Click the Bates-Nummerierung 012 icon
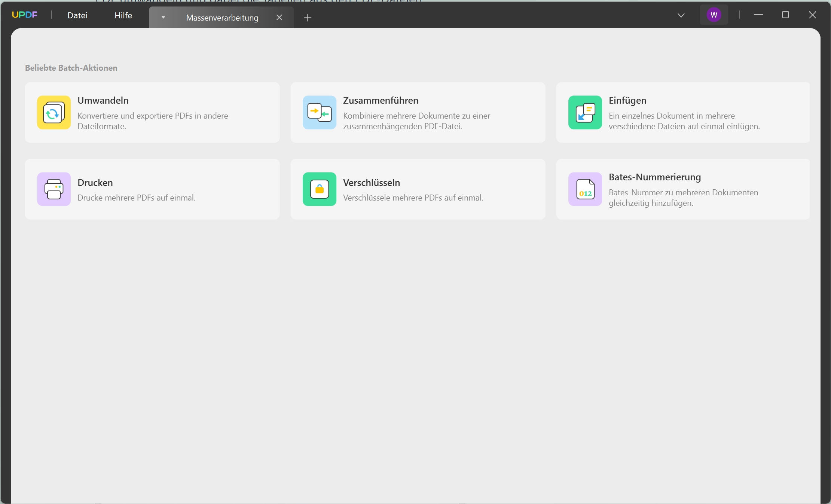This screenshot has height=504, width=831. pos(585,189)
